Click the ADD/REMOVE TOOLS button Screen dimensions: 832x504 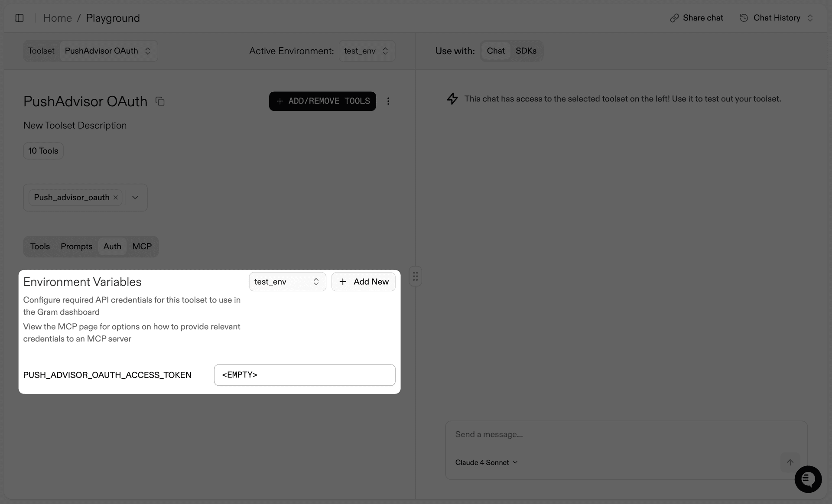coord(322,101)
